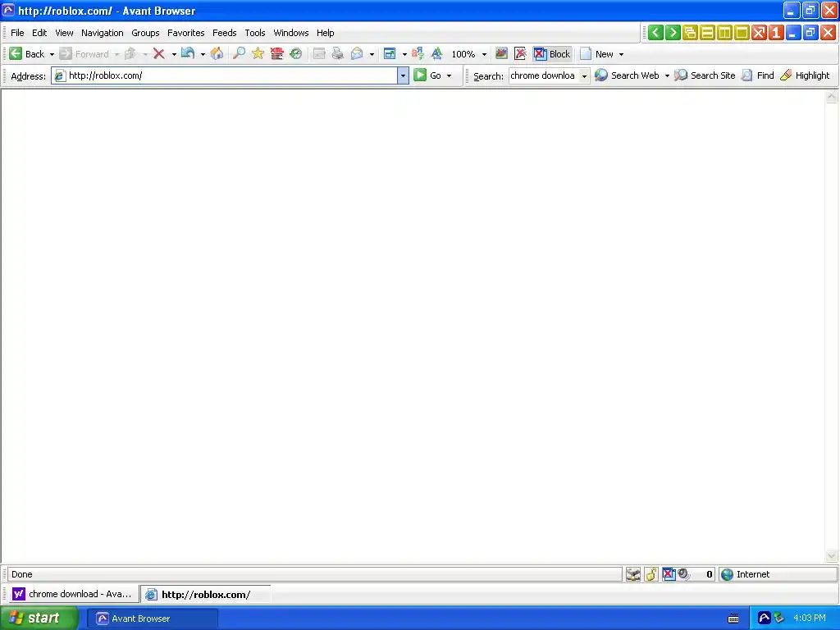840x630 pixels.
Task: Open the Search Web engine dropdown arrow
Action: 667,75
